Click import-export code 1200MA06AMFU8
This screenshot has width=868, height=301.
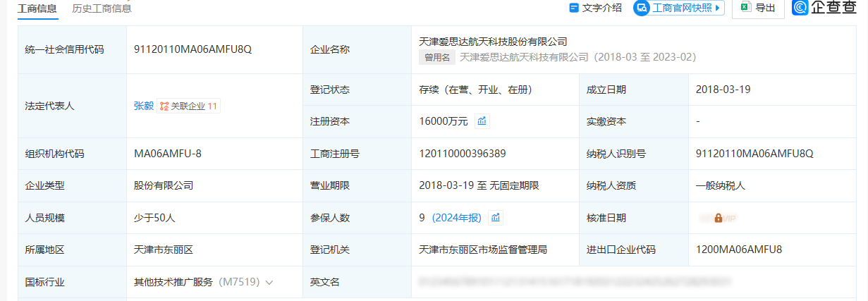739,250
